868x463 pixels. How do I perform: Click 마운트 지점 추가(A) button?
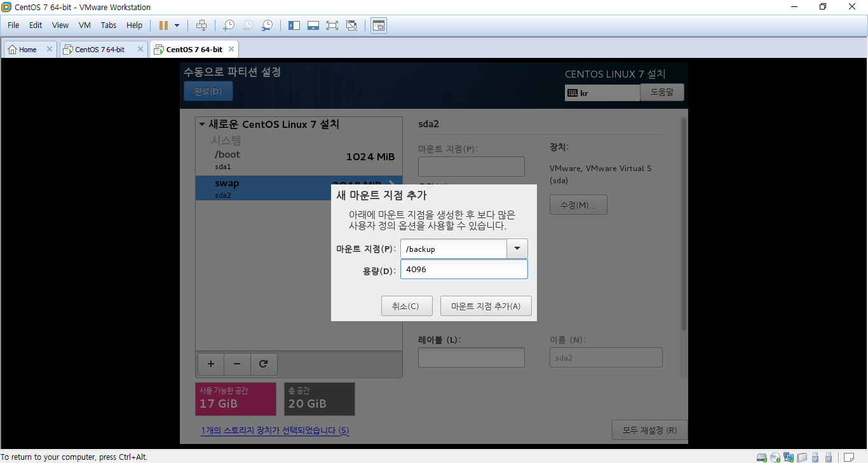[485, 306]
